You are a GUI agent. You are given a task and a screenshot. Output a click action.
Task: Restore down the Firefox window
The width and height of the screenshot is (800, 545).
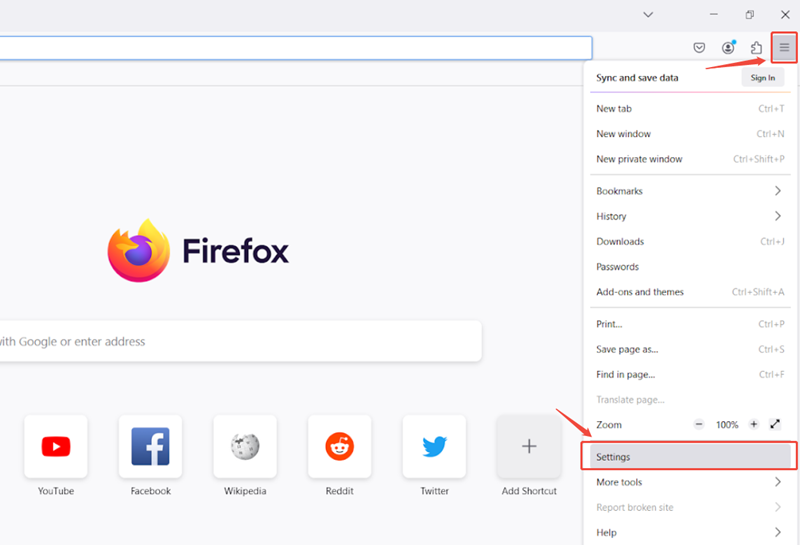pos(749,14)
